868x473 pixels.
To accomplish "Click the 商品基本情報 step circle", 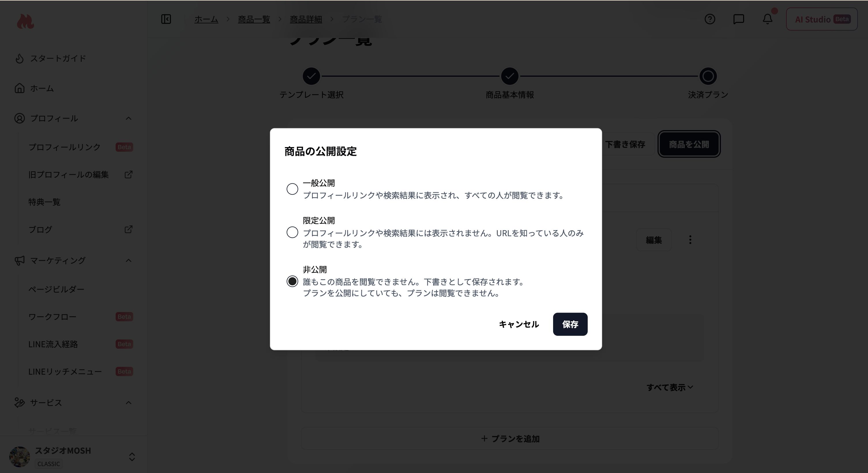I will click(510, 76).
